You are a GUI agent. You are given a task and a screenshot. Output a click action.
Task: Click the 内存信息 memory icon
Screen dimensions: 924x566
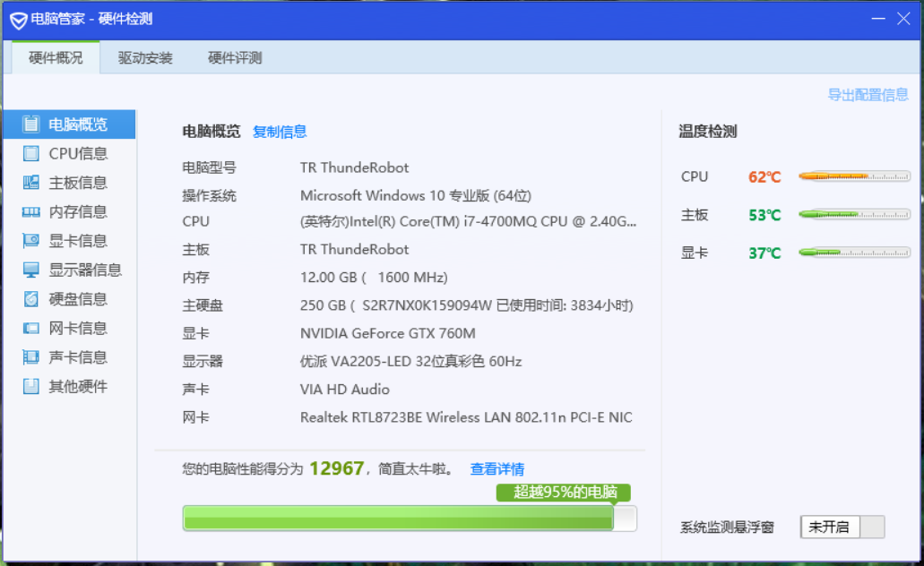[30, 212]
